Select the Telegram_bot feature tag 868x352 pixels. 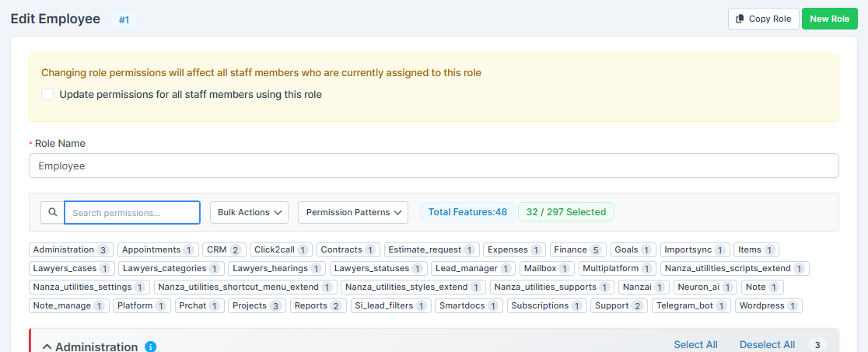[691, 305]
